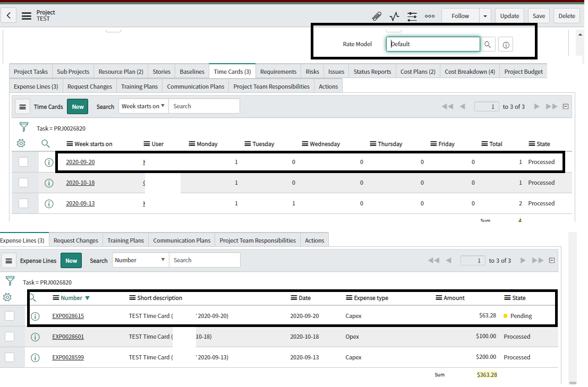Select checkbox for expense EXP0028601
The width and height of the screenshot is (588, 387).
[x=10, y=337]
